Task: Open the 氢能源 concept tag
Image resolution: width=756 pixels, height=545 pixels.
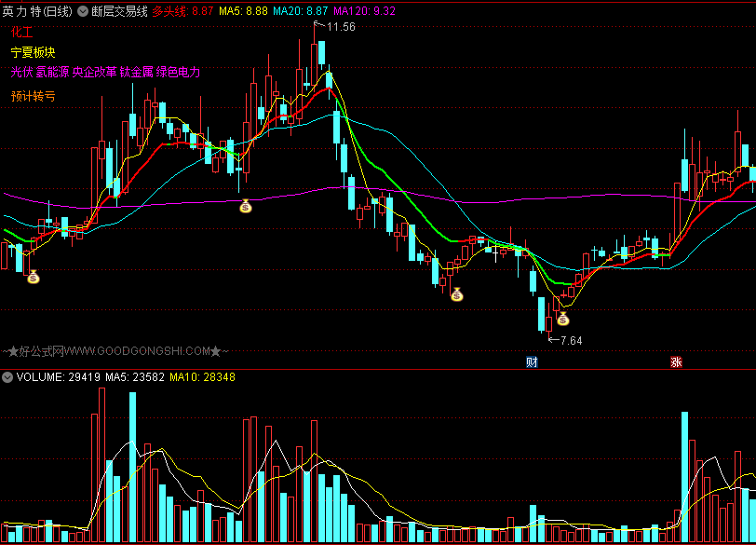Action: pos(52,72)
